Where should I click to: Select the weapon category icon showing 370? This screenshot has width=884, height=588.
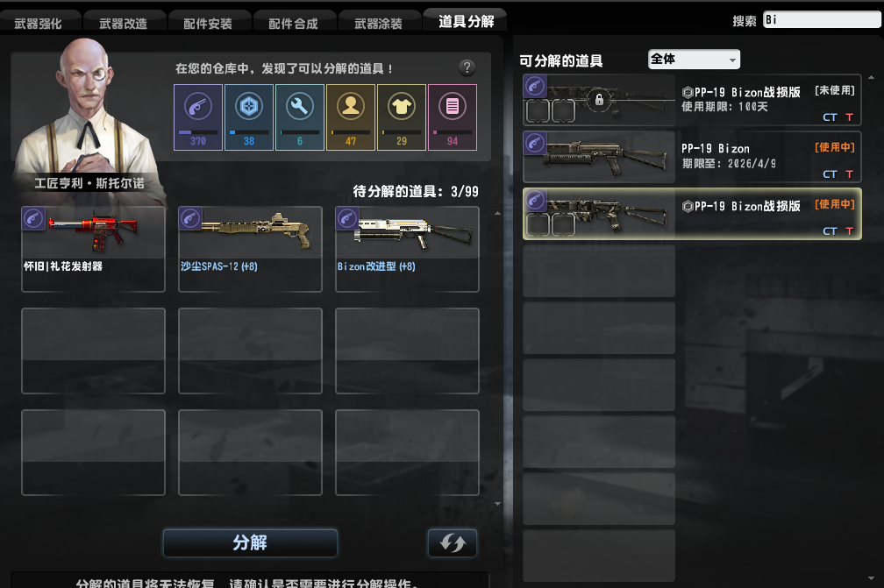pyautogui.click(x=198, y=117)
